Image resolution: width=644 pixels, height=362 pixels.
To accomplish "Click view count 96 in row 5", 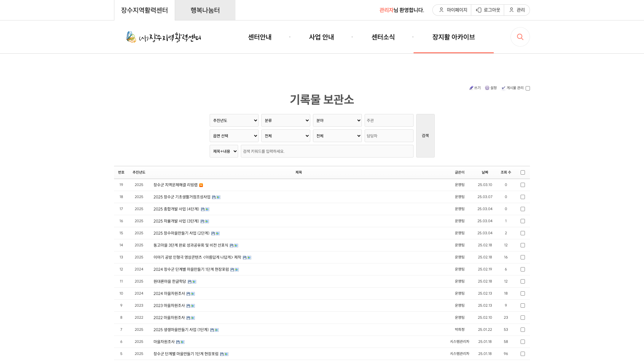I will coord(506,354).
